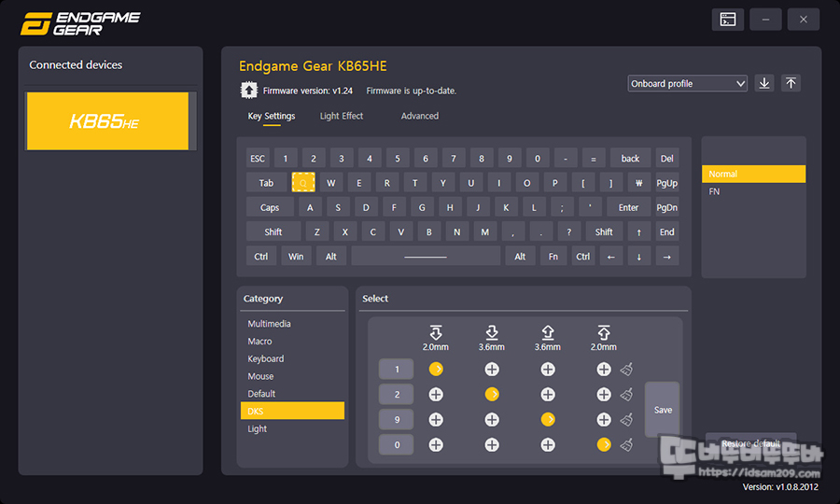Choose the Default category

click(x=292, y=394)
